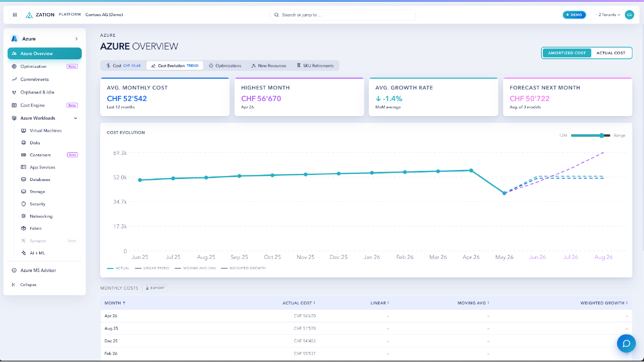
Task: Click the Aug 25 row month cell
Action: [111, 328]
